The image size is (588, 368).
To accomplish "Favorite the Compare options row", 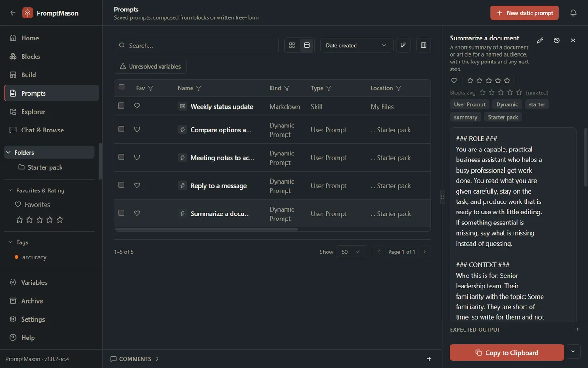I will pyautogui.click(x=137, y=129).
